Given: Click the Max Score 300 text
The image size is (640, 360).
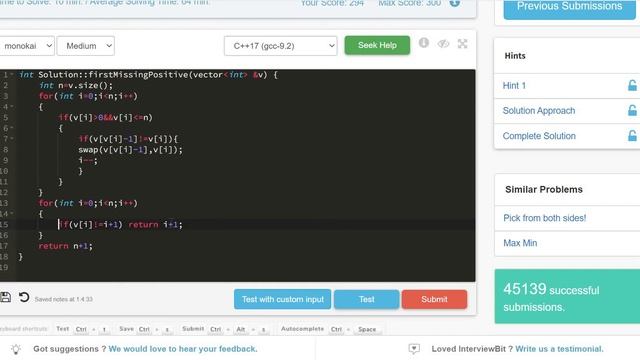Looking at the screenshot, I should coord(409,3).
